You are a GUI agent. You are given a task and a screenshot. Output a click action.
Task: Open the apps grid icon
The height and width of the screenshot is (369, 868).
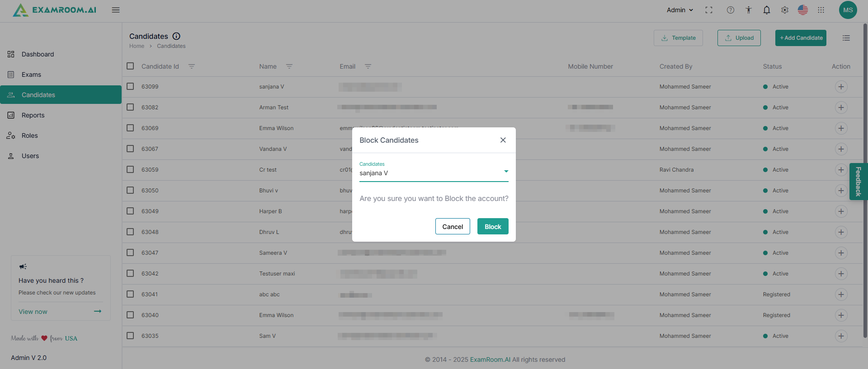[821, 10]
